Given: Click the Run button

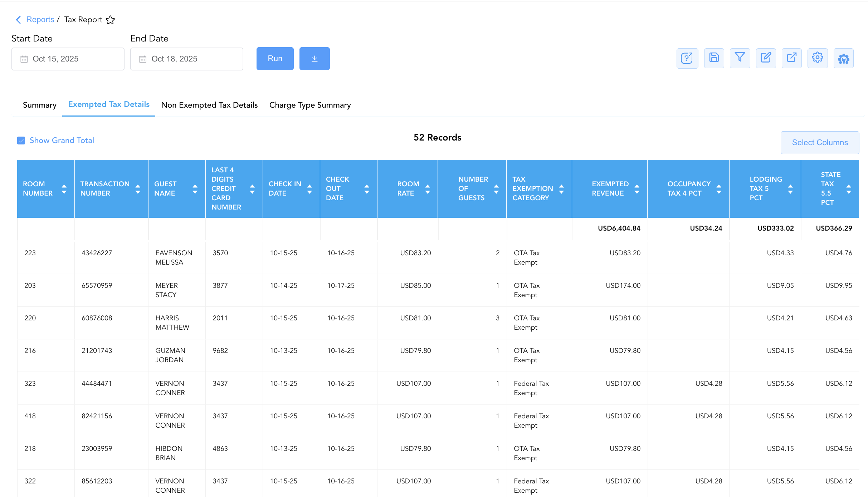Looking at the screenshot, I should (275, 59).
